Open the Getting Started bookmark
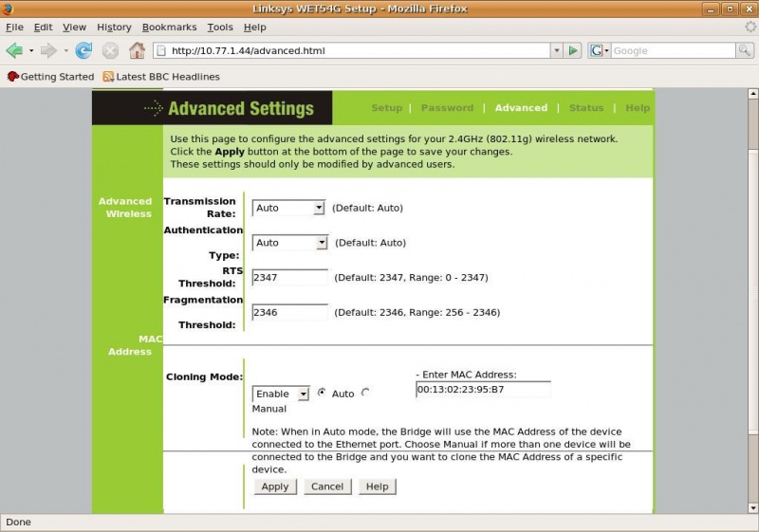This screenshot has height=532, width=759. tap(50, 77)
